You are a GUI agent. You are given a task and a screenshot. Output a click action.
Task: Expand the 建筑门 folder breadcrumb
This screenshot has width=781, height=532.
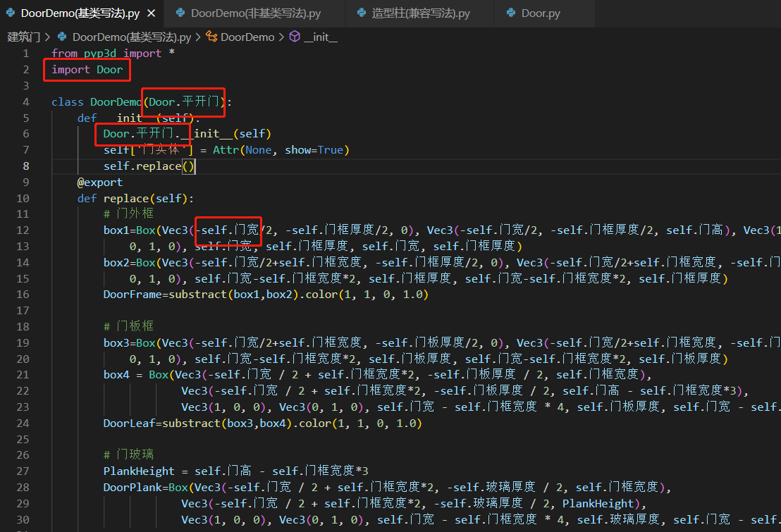tap(23, 37)
